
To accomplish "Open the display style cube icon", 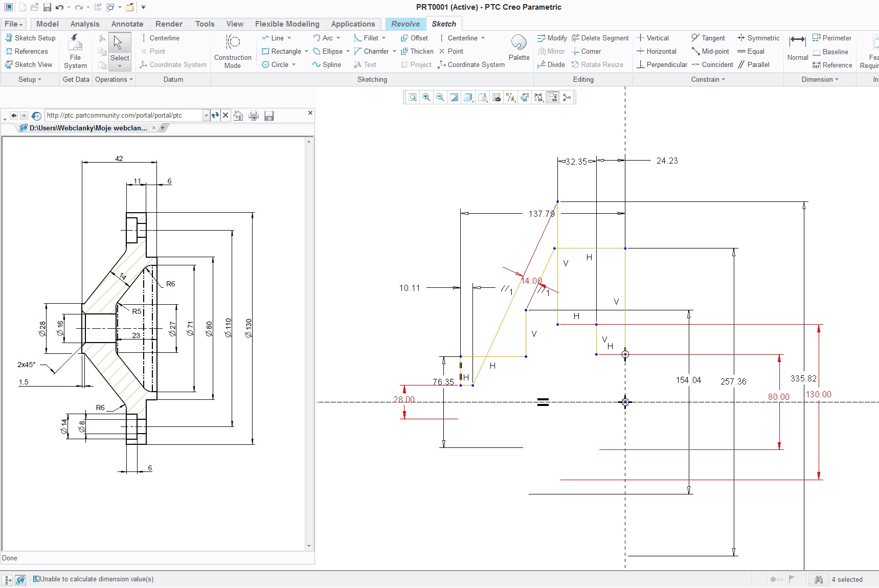I will [x=468, y=98].
